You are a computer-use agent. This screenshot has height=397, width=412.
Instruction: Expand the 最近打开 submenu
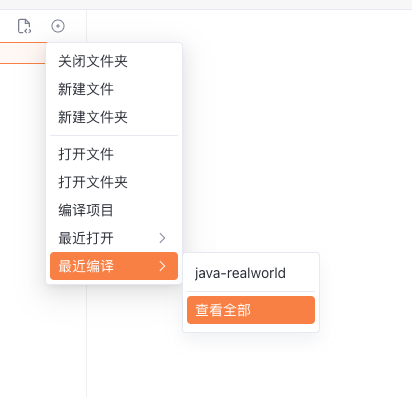114,238
